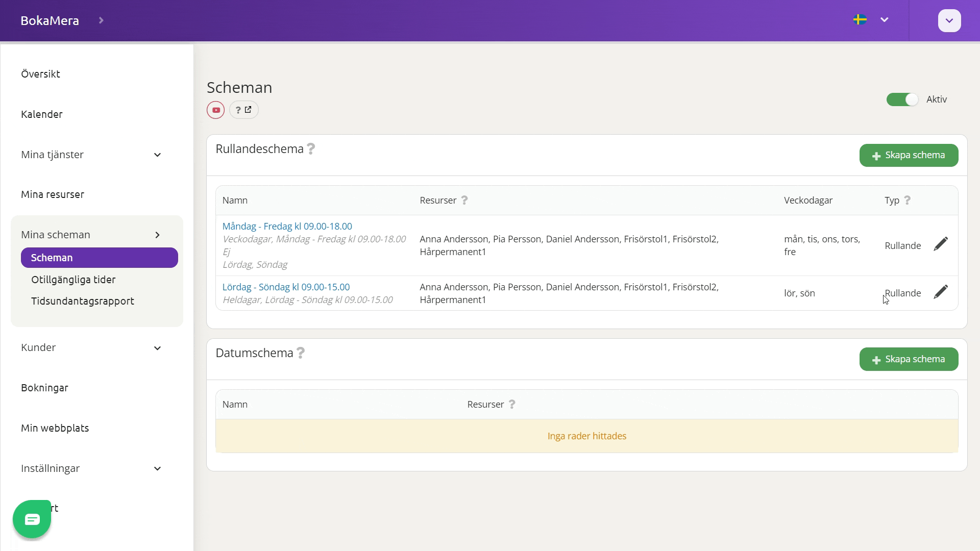The image size is (980, 551).
Task: Go to Otillgängliga tider submenu
Action: (73, 280)
